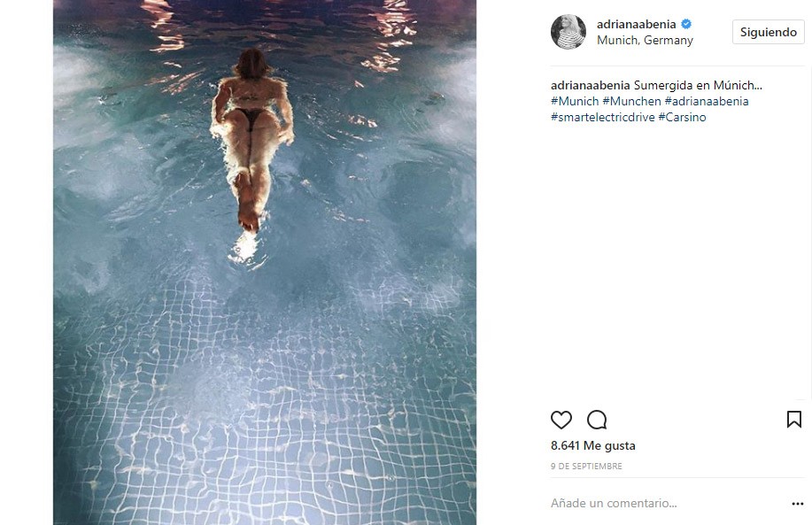Click the verified blue badge
Screen dimensions: 812x525
(x=686, y=24)
